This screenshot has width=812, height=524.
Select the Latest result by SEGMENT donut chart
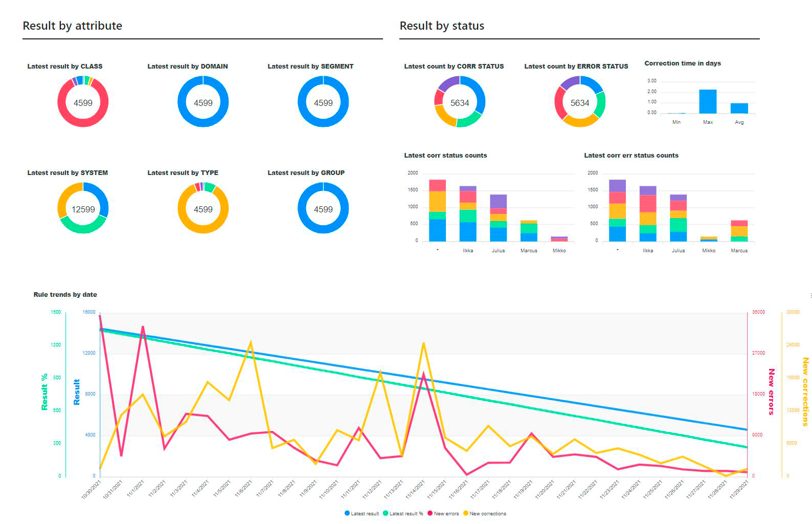coord(323,101)
